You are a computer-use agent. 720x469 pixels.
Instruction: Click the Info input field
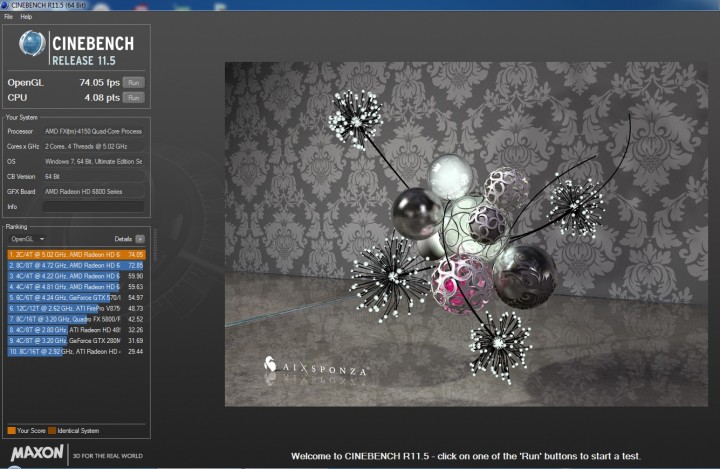coord(93,207)
